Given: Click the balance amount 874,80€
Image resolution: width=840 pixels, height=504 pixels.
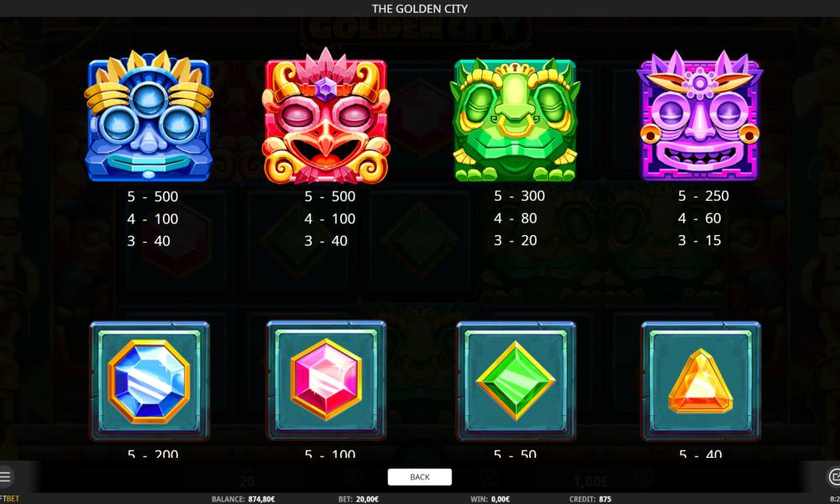Looking at the screenshot, I should 261,499.
